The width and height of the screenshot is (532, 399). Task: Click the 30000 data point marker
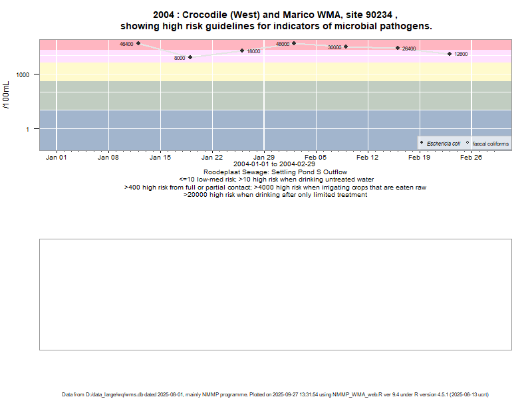coord(346,47)
